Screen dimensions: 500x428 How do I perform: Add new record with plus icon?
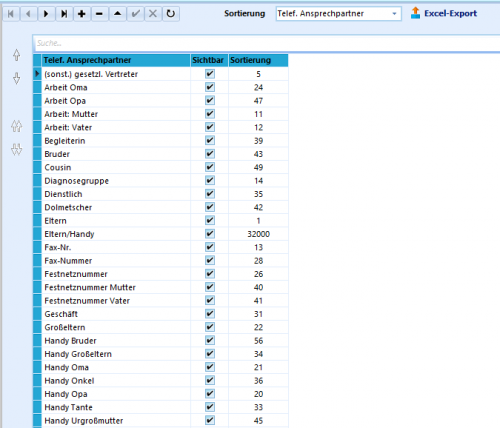tap(82, 14)
